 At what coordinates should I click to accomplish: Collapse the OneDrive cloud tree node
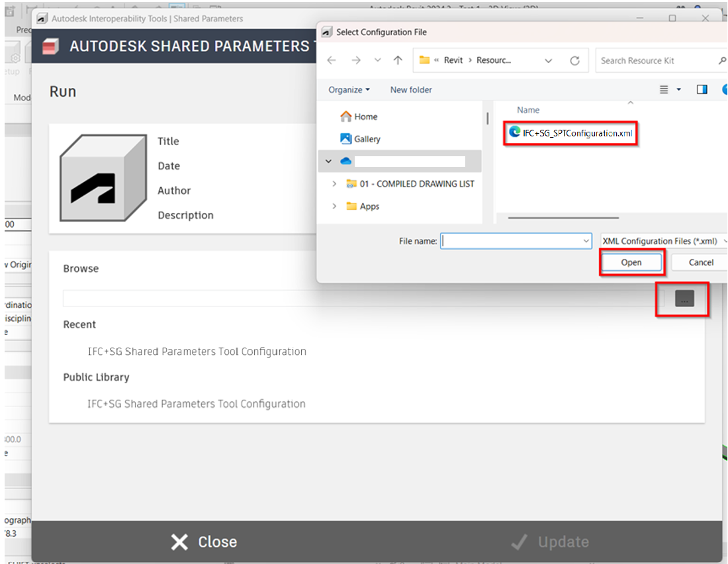329,162
